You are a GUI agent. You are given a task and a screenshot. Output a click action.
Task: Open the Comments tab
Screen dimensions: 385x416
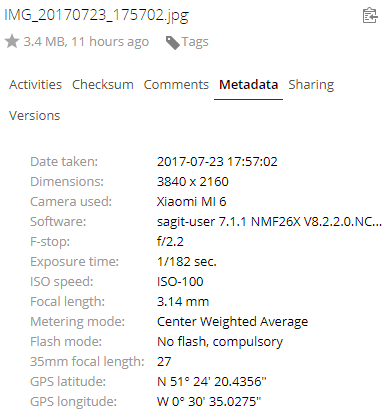click(176, 85)
